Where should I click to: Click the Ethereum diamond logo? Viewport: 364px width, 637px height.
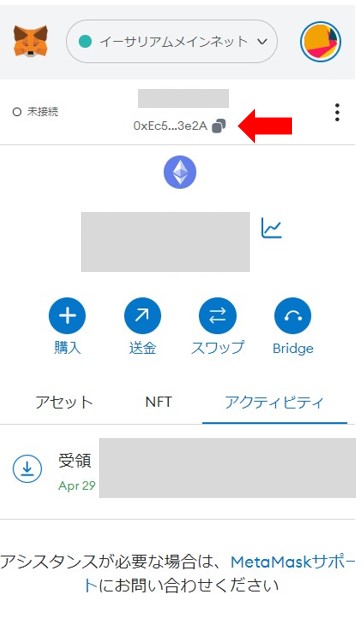[x=180, y=172]
